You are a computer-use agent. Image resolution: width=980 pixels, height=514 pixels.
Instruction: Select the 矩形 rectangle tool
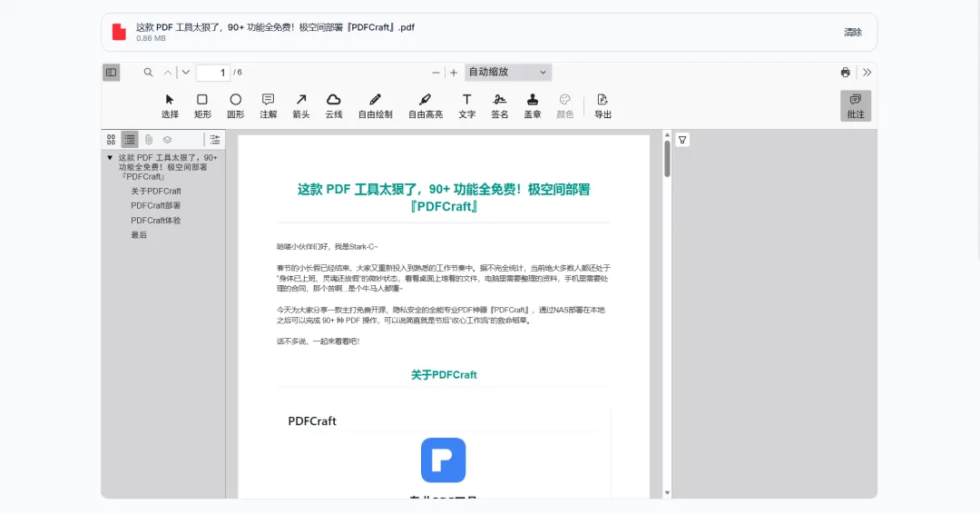click(x=202, y=106)
